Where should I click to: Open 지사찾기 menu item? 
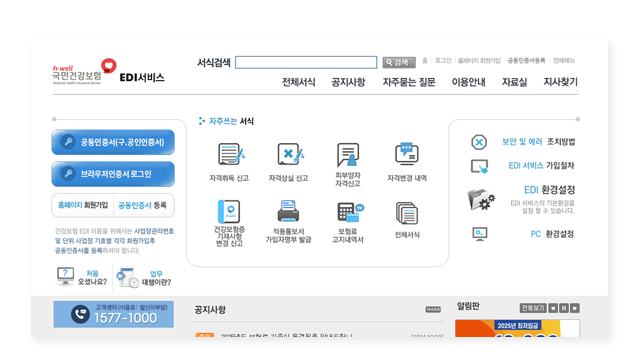coord(560,82)
